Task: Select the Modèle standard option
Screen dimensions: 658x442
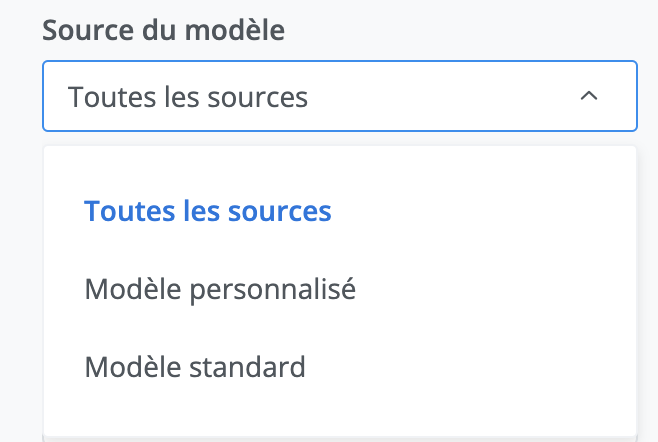Action: [195, 367]
